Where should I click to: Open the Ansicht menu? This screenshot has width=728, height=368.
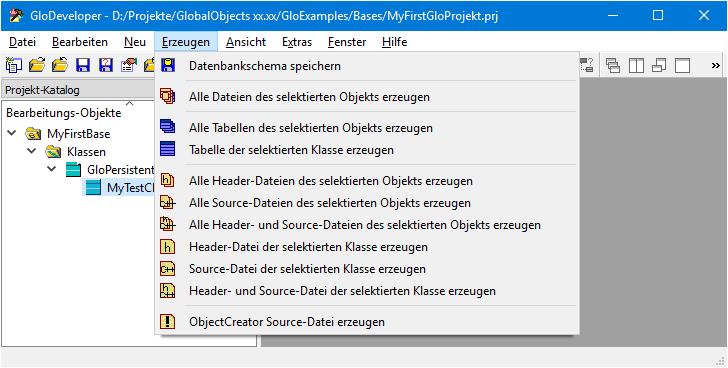(x=246, y=42)
